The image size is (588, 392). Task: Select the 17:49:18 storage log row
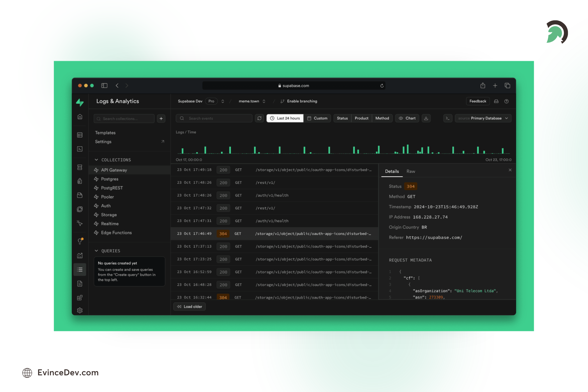274,170
